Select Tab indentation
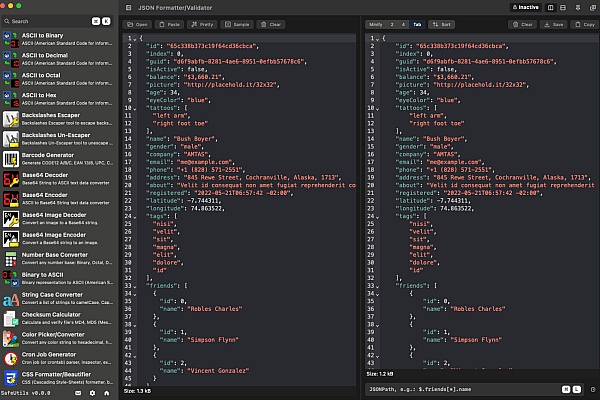 point(417,24)
